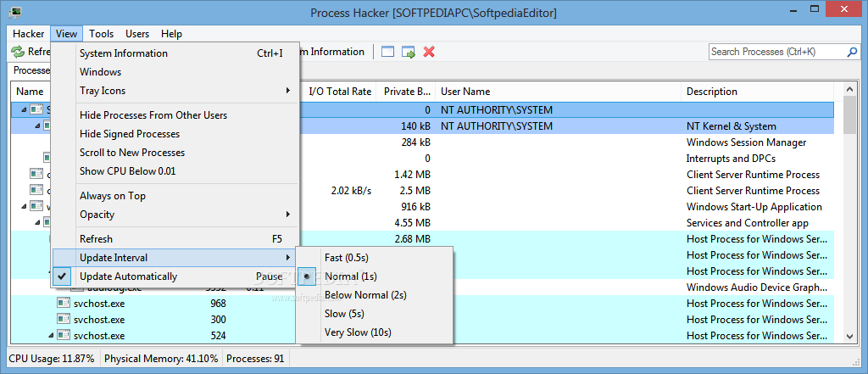Image resolution: width=868 pixels, height=374 pixels.
Task: Click the icon of svchost.exe with PID 968
Action: (64, 303)
